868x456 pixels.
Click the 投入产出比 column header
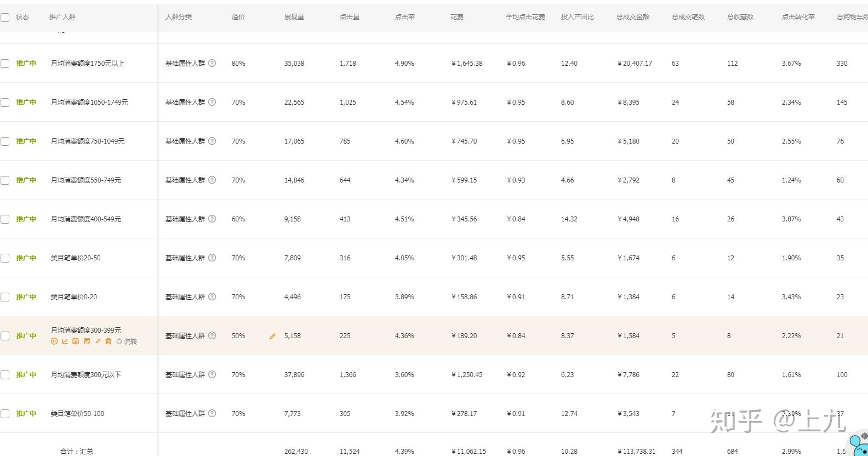click(x=577, y=17)
